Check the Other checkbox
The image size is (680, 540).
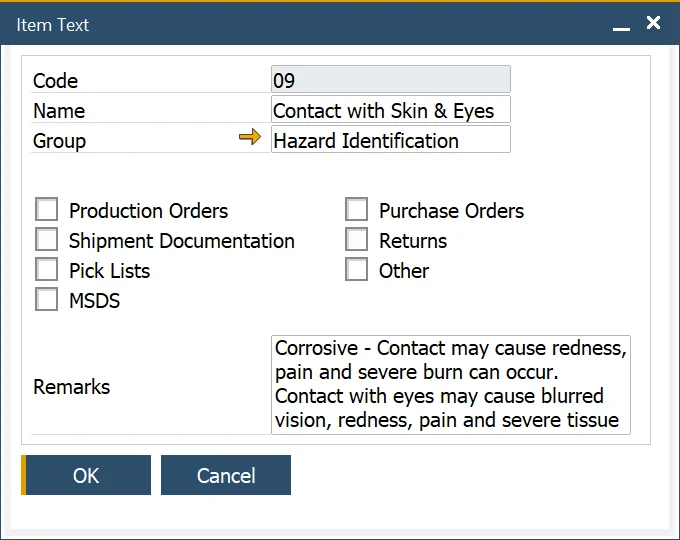point(357,270)
